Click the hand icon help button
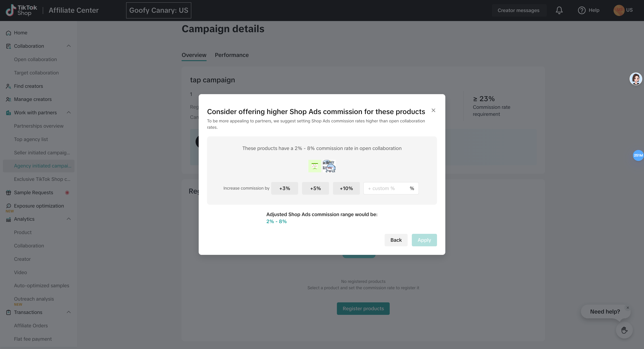The height and width of the screenshot is (349, 644). (624, 330)
